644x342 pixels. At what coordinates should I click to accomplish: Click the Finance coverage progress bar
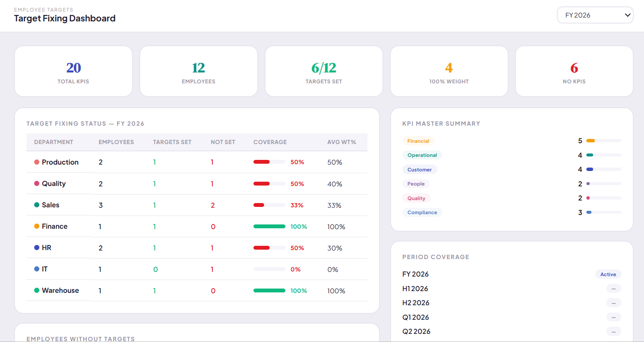pos(269,226)
